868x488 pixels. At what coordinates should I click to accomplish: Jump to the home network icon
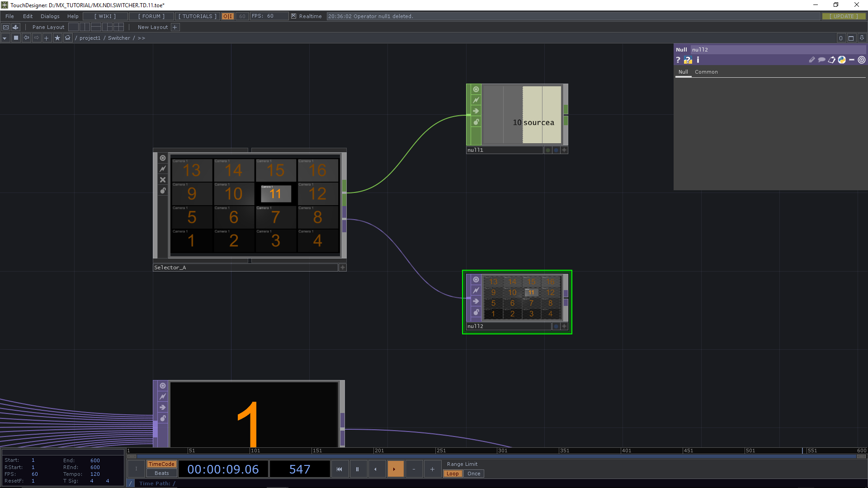tap(67, 38)
